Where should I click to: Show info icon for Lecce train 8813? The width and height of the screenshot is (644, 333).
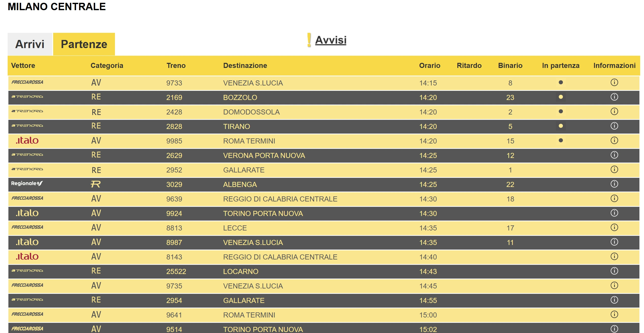pyautogui.click(x=614, y=227)
